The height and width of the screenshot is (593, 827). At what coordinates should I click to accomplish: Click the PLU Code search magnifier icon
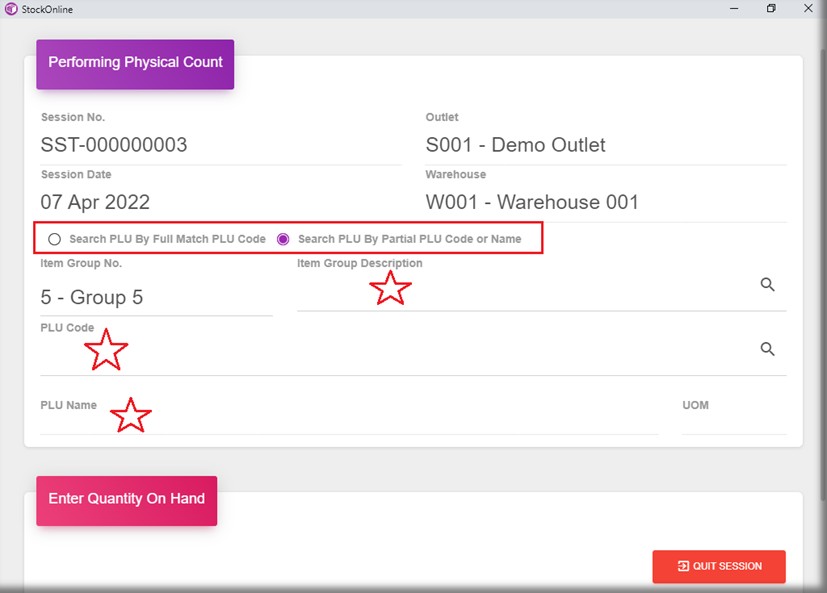767,349
